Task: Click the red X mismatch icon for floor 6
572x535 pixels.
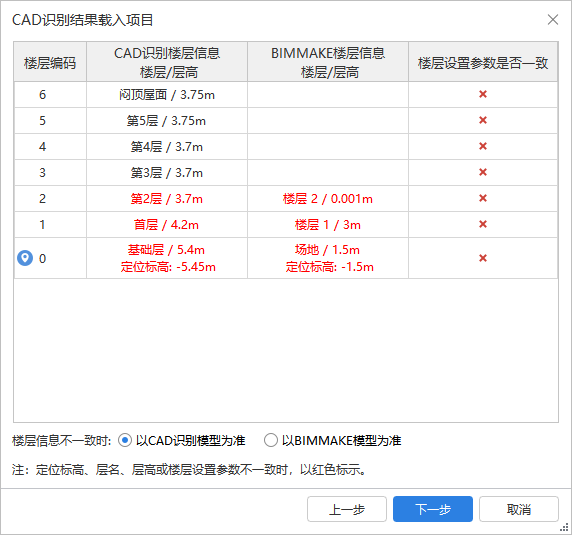Action: (483, 94)
